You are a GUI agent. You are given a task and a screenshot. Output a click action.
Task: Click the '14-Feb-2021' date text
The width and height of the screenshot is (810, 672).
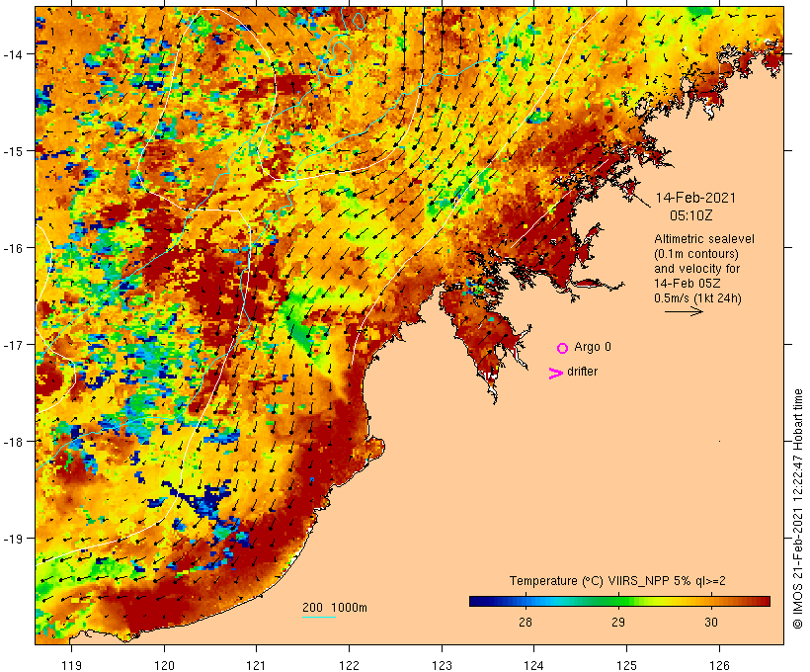click(695, 198)
